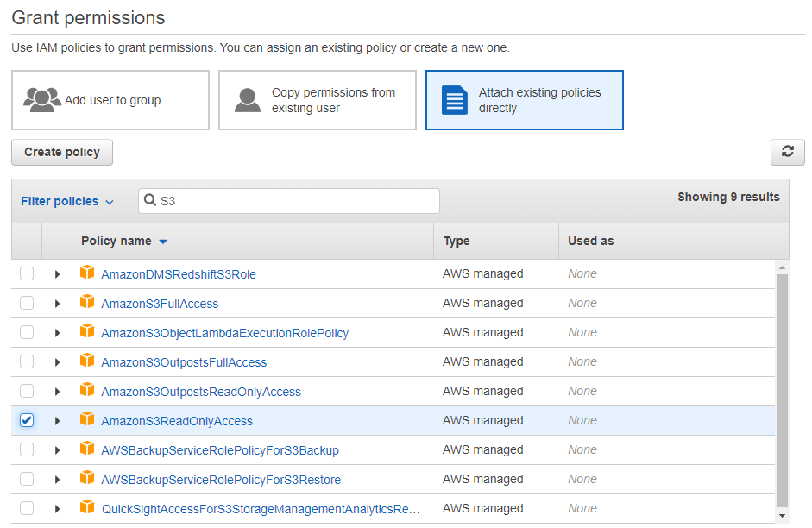Click the orange box icon beside AmazonS3FullAccess
The width and height of the screenshot is (812, 528).
(86, 303)
